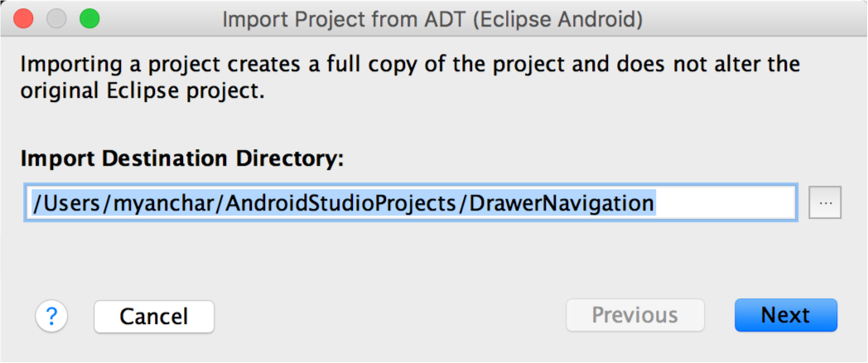Click the "Importing a project creates" description line
Screen dimensions: 868x363
(410, 65)
